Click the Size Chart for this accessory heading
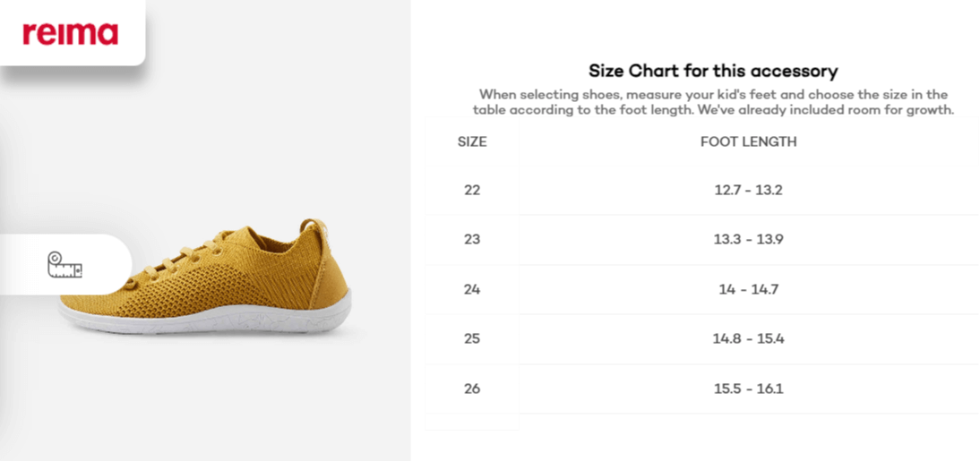The height and width of the screenshot is (461, 980). coord(712,71)
